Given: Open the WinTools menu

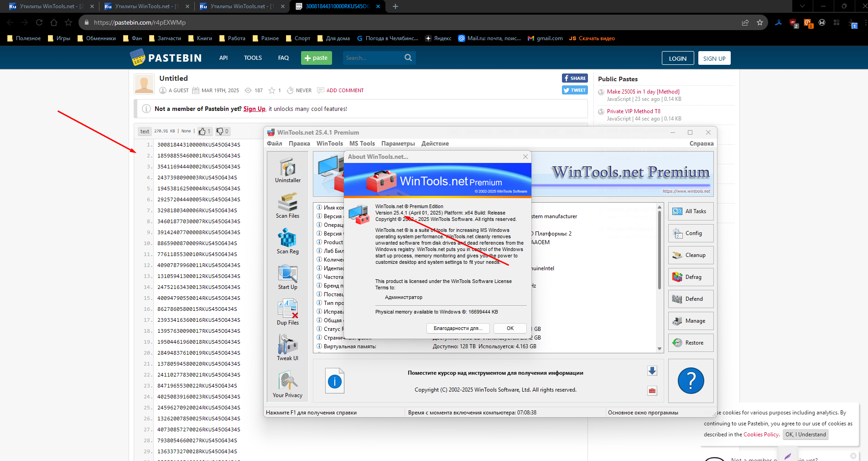Looking at the screenshot, I should (x=330, y=143).
